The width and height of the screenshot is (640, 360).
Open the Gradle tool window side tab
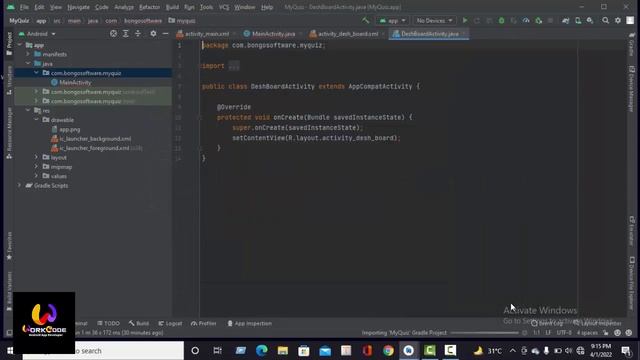[631, 44]
